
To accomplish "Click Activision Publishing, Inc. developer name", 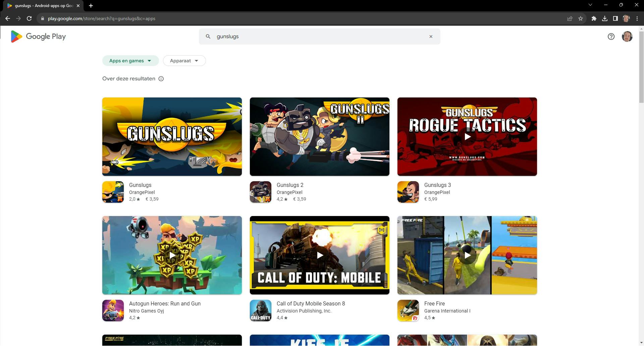I will (x=304, y=311).
